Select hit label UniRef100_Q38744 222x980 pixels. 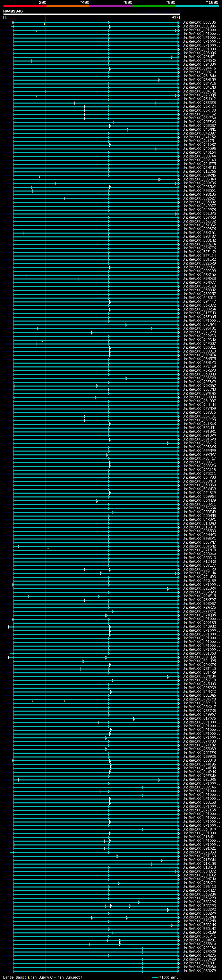(199, 156)
